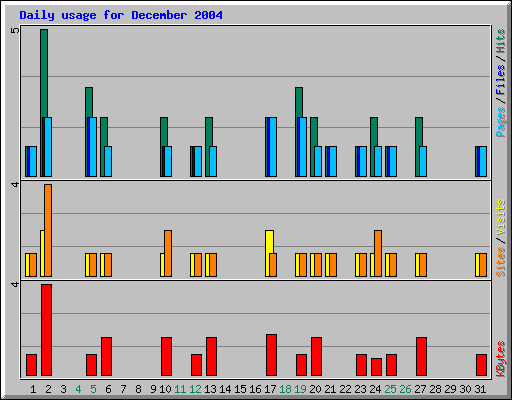
Task: Select day label '1' on the x-axis
Action: (x=33, y=389)
